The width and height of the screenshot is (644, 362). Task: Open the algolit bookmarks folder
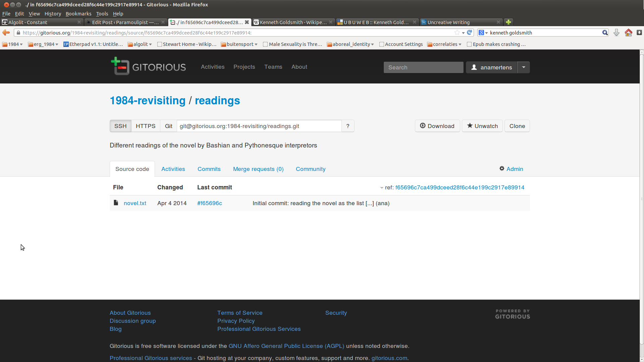click(x=140, y=44)
